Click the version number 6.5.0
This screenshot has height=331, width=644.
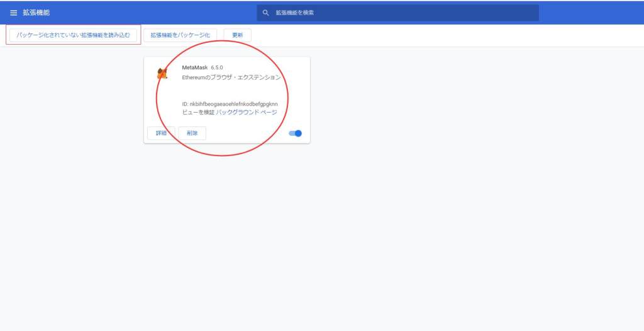[x=217, y=67]
